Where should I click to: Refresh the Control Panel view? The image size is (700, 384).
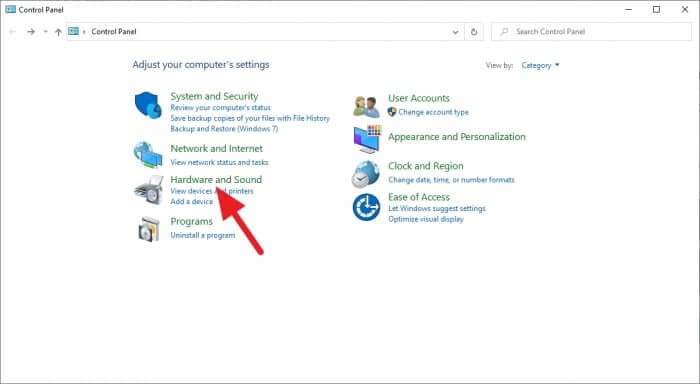tap(474, 32)
